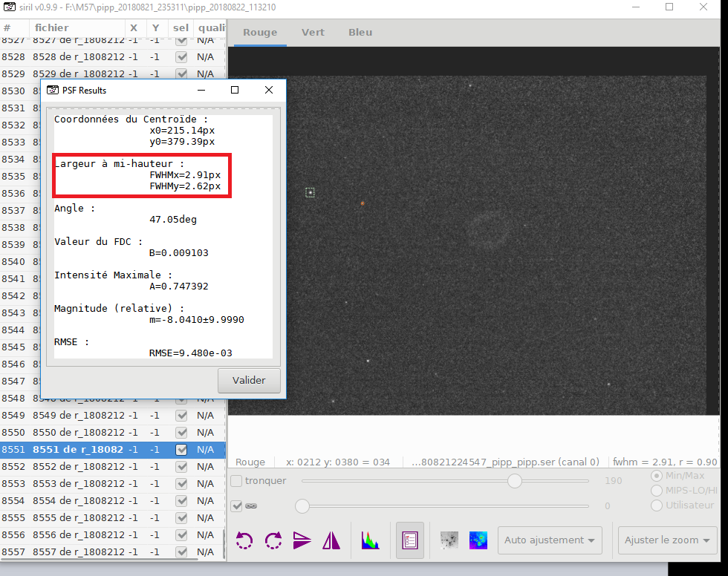Uncheck the chain link sliders checkbox
Image resolution: width=728 pixels, height=576 pixels.
(x=237, y=505)
